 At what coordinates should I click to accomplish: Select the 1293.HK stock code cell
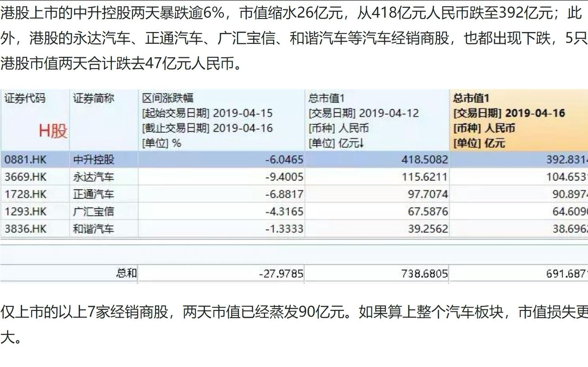point(35,211)
